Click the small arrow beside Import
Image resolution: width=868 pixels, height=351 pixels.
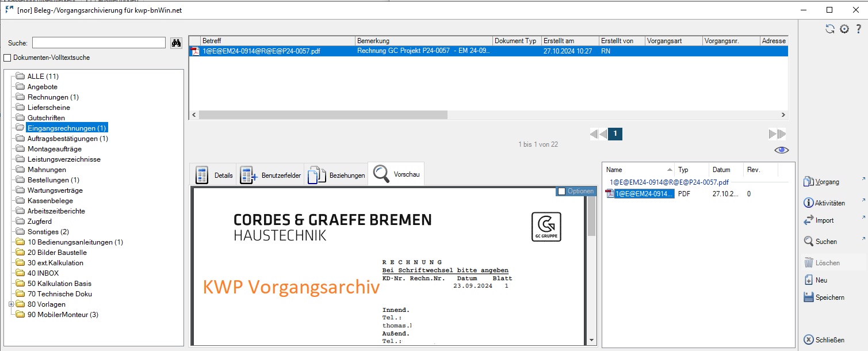click(x=863, y=218)
